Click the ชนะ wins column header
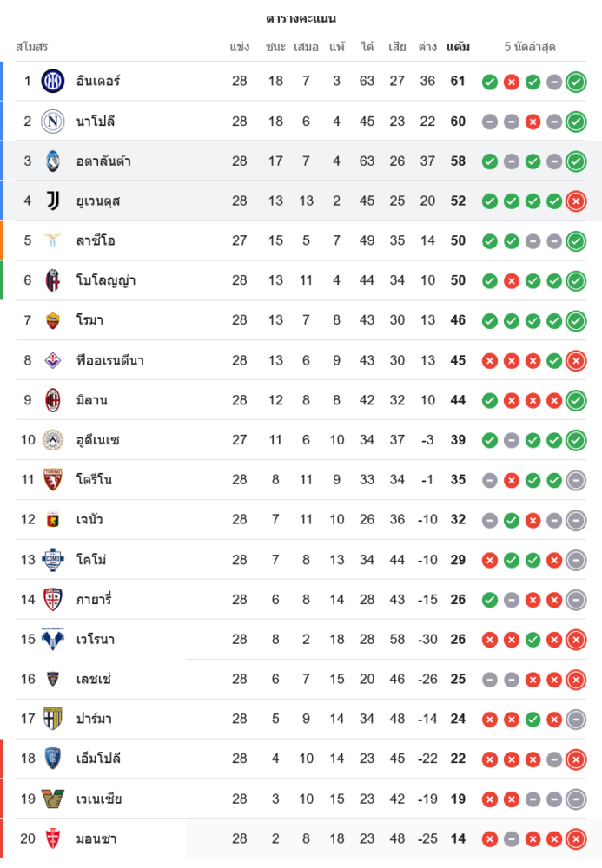 coord(275,47)
